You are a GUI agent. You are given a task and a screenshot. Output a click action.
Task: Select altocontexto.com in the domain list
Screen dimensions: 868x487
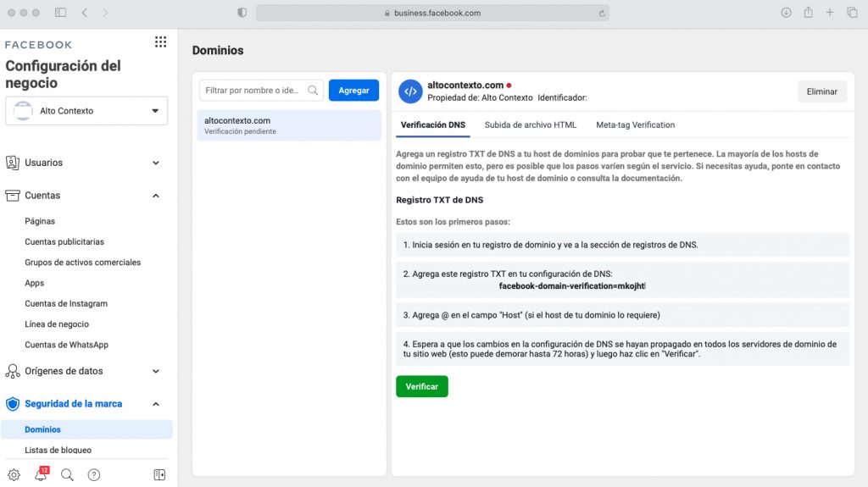(x=289, y=125)
